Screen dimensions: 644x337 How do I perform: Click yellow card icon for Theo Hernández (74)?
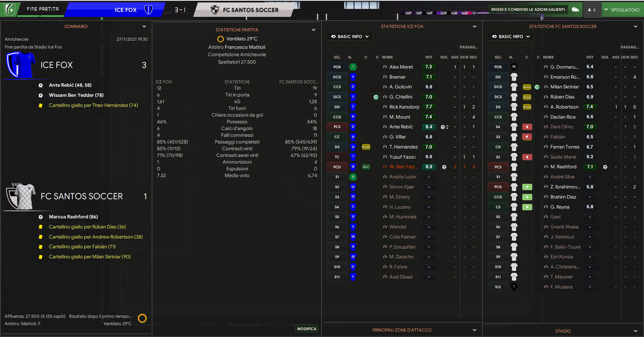pyautogui.click(x=40, y=105)
